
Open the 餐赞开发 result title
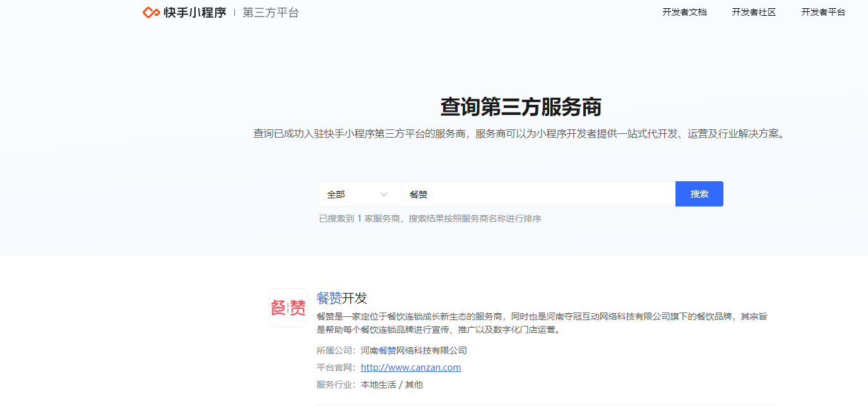pyautogui.click(x=342, y=298)
